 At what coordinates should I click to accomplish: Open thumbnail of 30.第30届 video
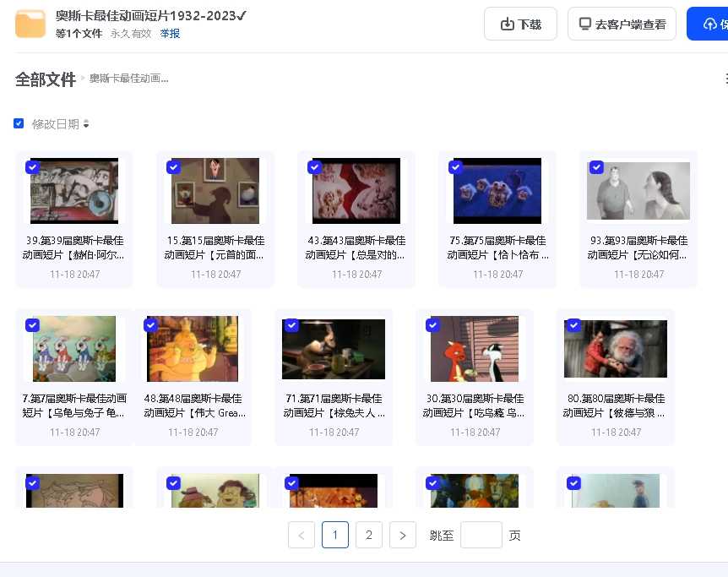click(x=475, y=349)
